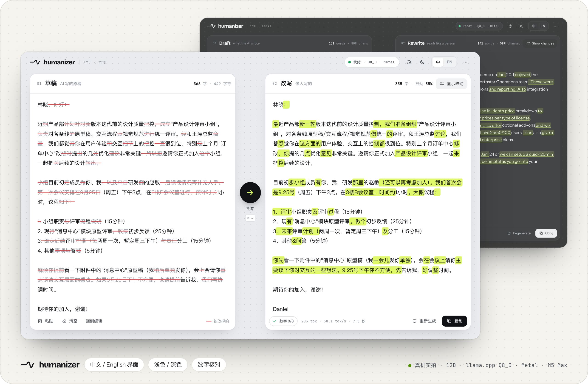Select EN language in light window
Screen dimensions: 588x384
point(449,62)
